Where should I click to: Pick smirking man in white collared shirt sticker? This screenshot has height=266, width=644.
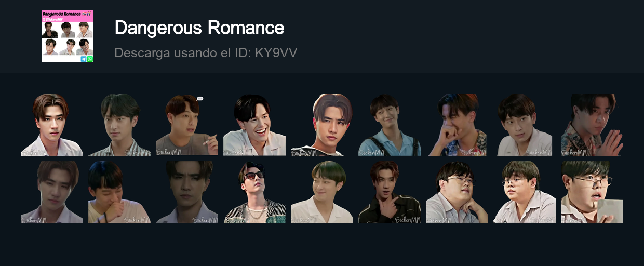tap(322, 192)
